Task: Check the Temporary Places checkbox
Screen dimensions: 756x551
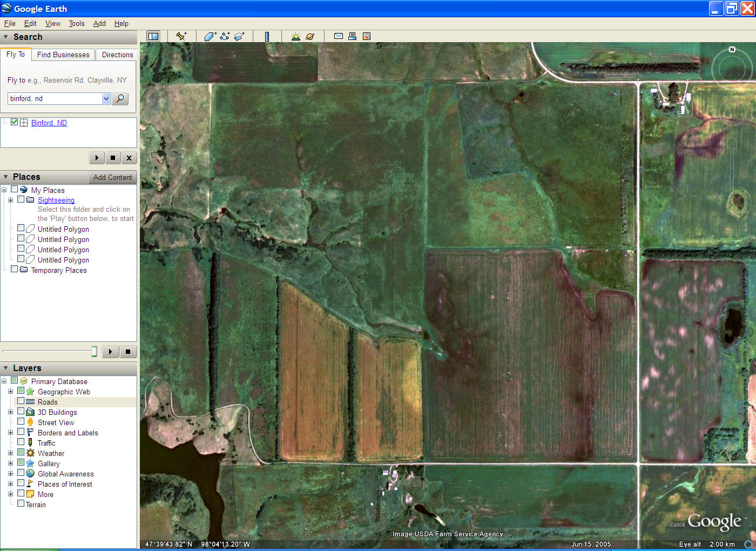Action: [x=14, y=269]
